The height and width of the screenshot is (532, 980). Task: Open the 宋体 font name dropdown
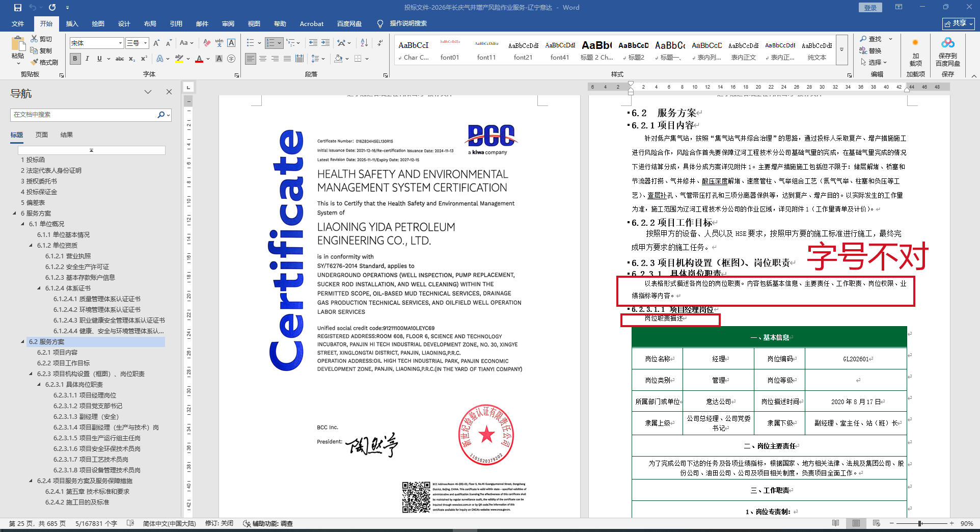pos(120,43)
